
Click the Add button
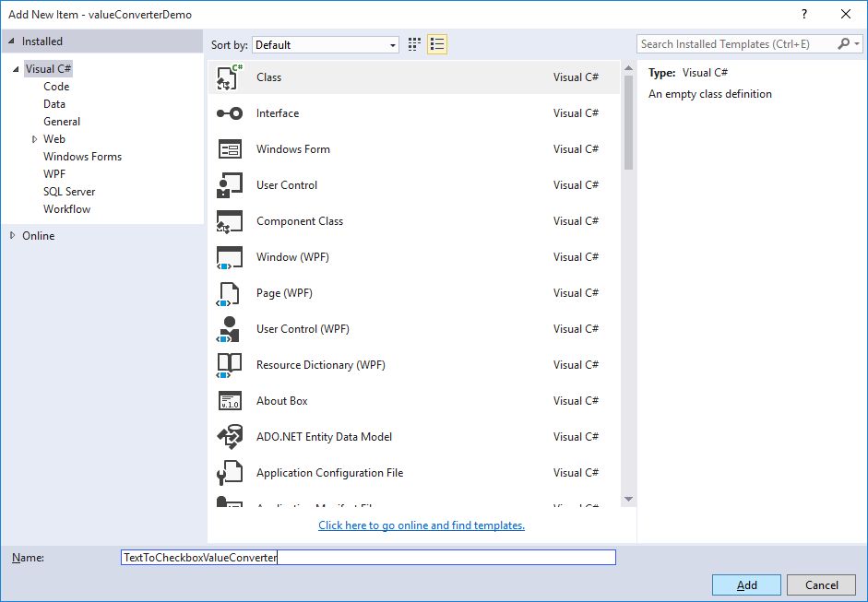click(746, 585)
